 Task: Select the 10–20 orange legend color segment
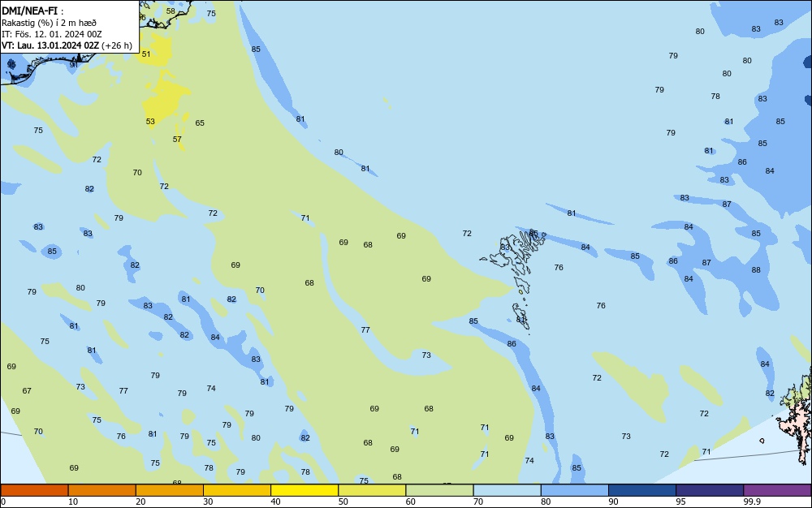click(x=102, y=490)
